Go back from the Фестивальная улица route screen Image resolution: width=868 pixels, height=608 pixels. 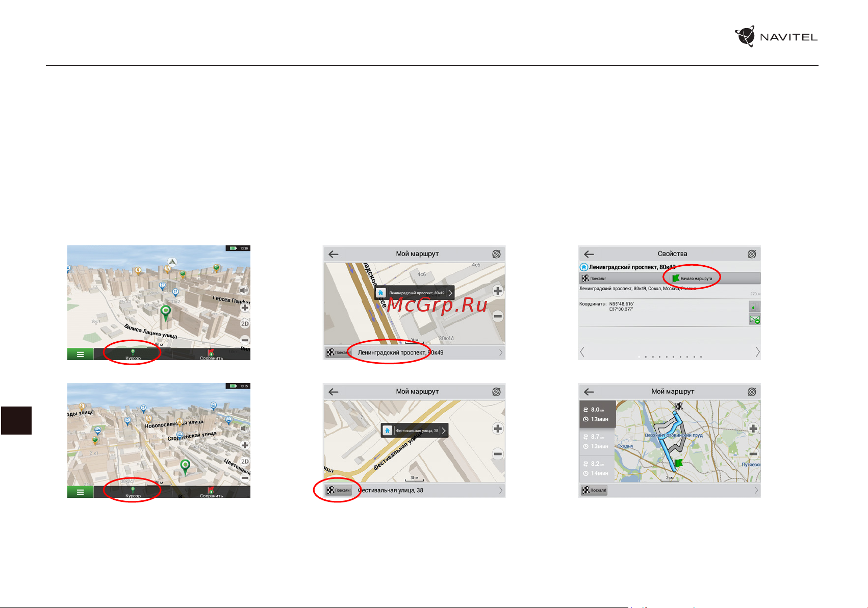[334, 392]
